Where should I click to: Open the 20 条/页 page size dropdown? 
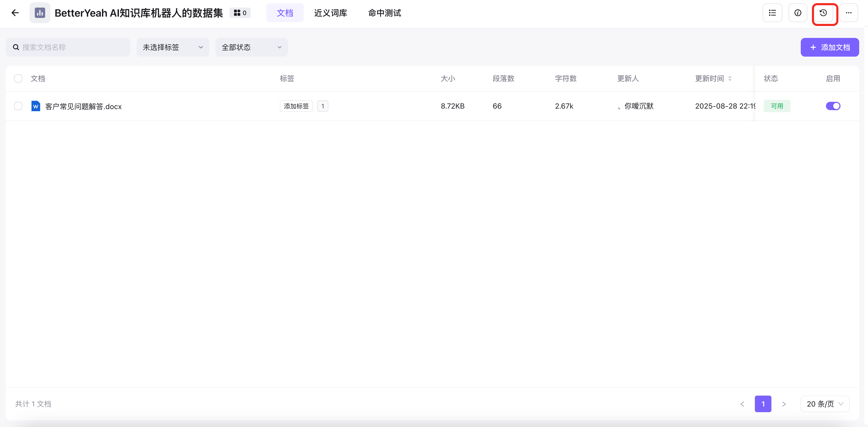[825, 404]
